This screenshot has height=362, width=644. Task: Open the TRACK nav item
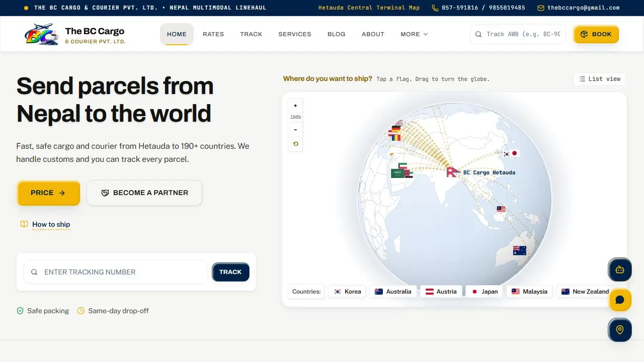coord(251,34)
